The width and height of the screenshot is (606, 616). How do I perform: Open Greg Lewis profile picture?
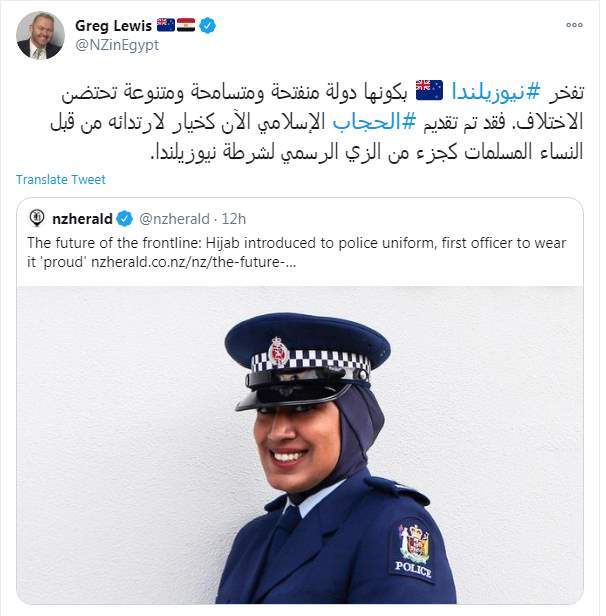(x=40, y=35)
